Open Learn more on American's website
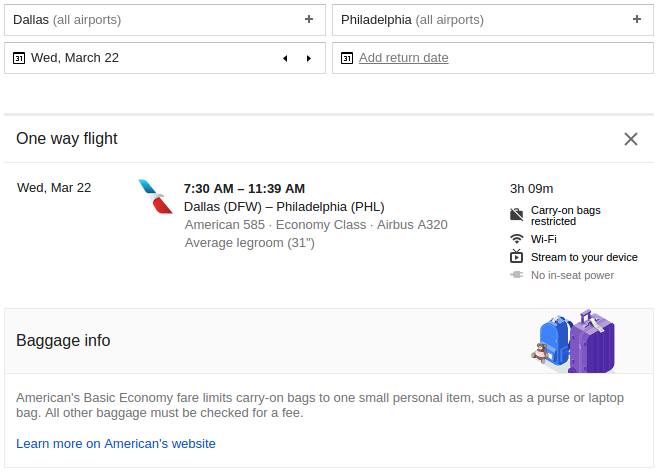The image size is (660, 474). [116, 443]
